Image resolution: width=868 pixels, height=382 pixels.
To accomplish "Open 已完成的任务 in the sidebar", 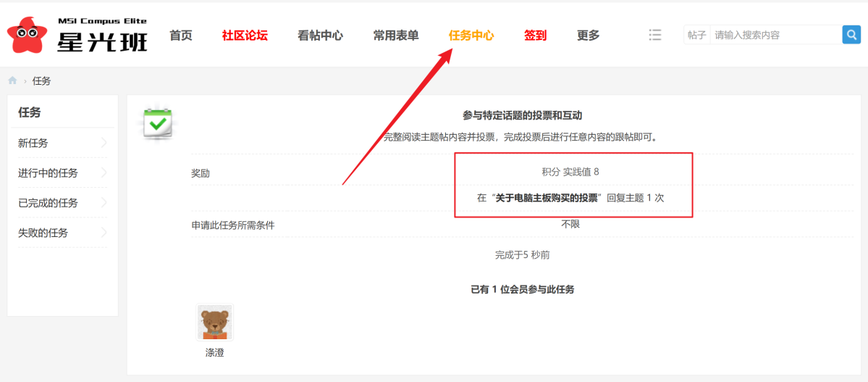I will [x=48, y=203].
